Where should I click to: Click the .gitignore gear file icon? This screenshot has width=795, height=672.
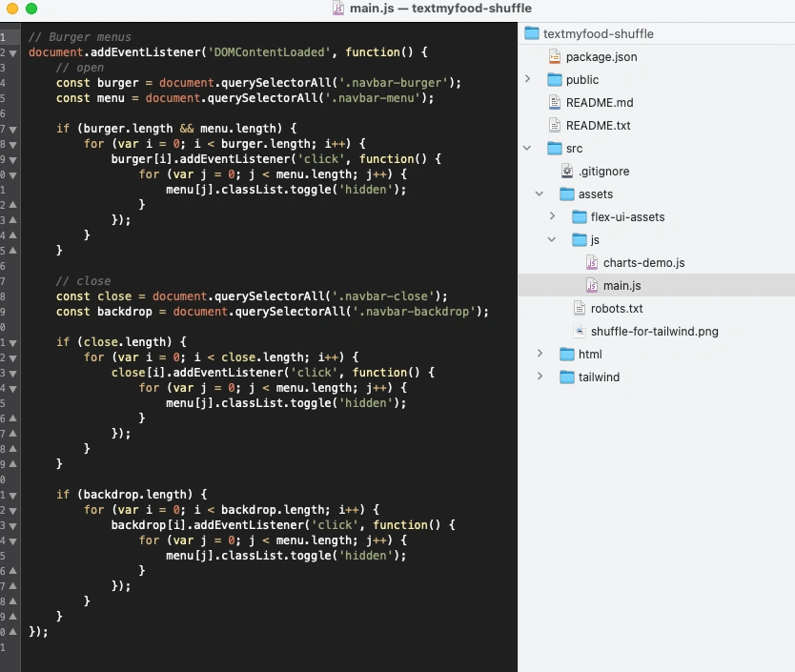click(x=567, y=172)
